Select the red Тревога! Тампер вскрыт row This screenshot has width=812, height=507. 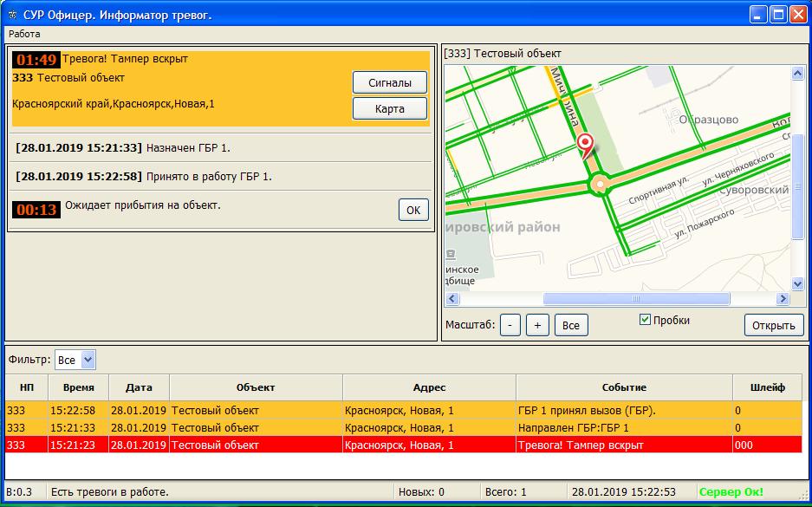403,445
